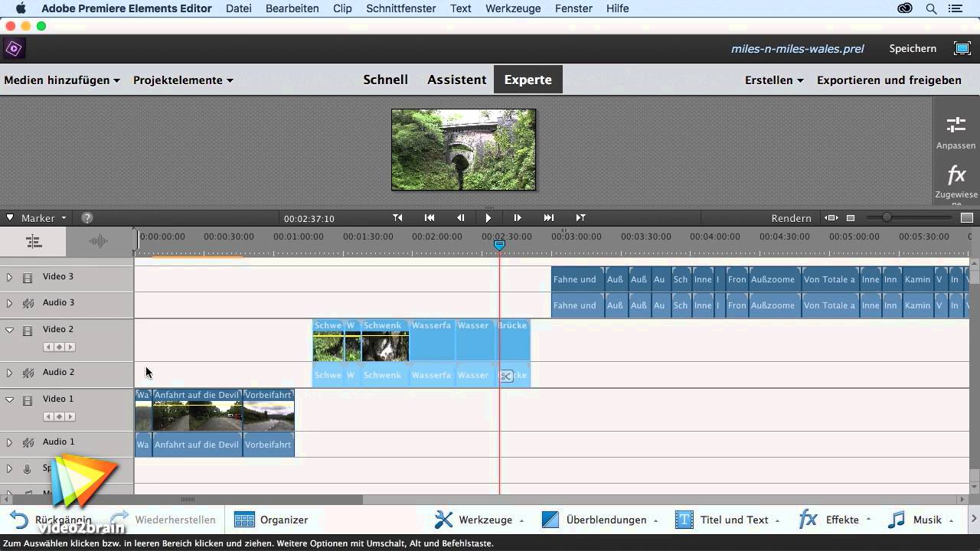
Task: Open the Werkzeuge tools panel
Action: (479, 520)
